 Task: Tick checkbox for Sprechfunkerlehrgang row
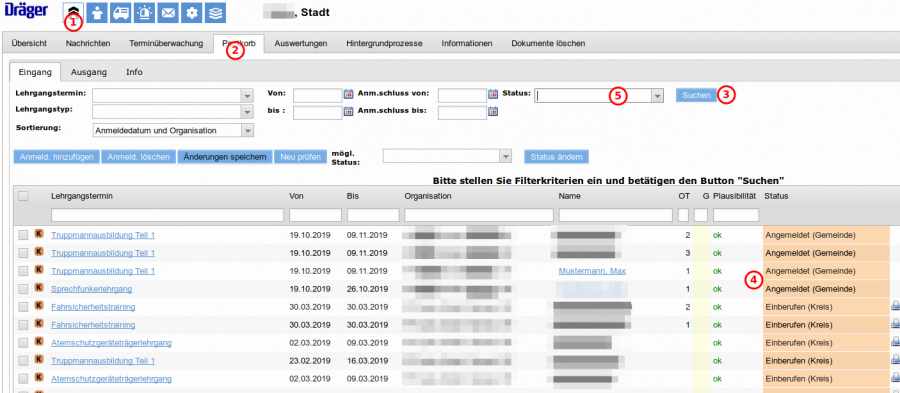[23, 289]
